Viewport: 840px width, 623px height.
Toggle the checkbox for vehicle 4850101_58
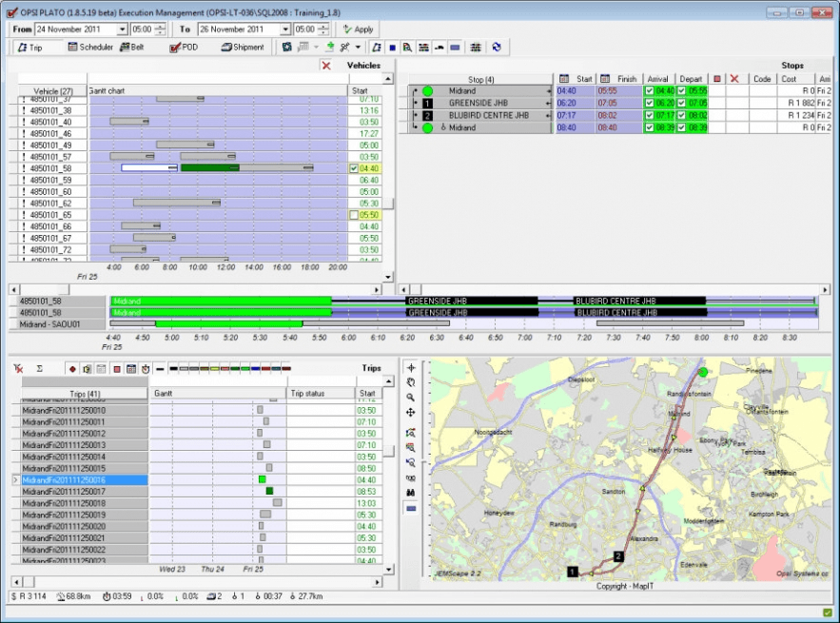tap(354, 168)
